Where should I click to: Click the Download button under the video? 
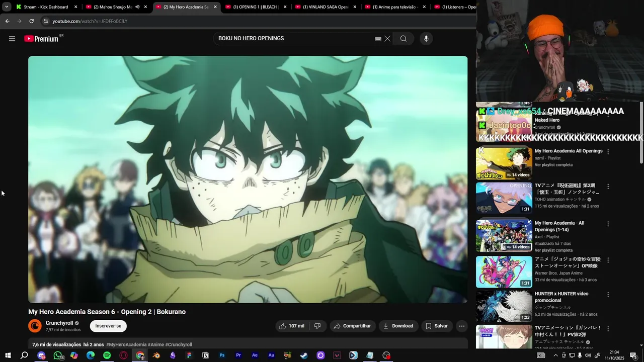pyautogui.click(x=398, y=326)
